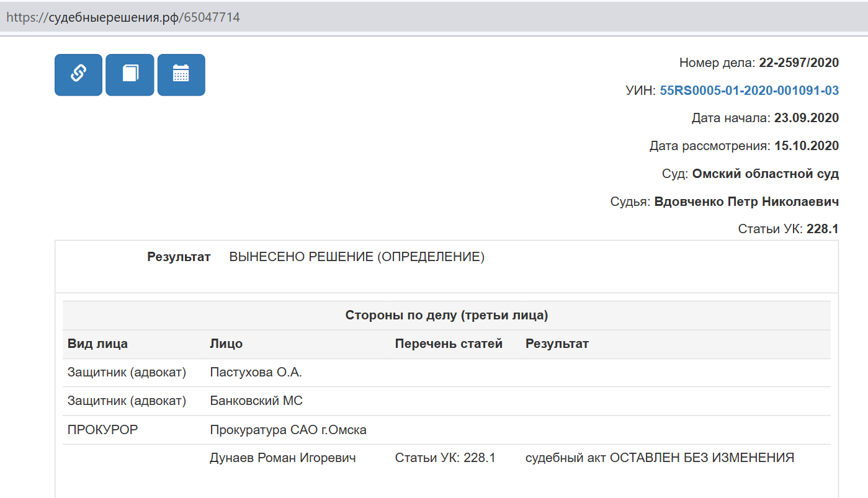Click the chain link icon button

(78, 75)
